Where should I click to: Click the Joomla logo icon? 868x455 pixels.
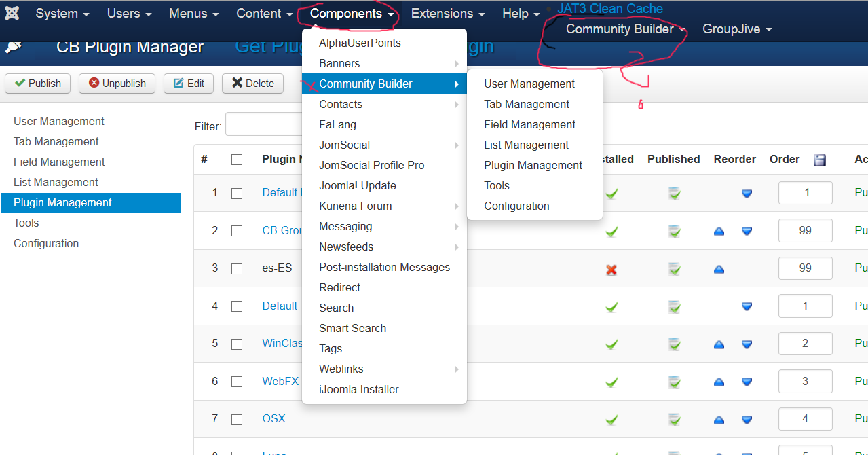point(12,14)
